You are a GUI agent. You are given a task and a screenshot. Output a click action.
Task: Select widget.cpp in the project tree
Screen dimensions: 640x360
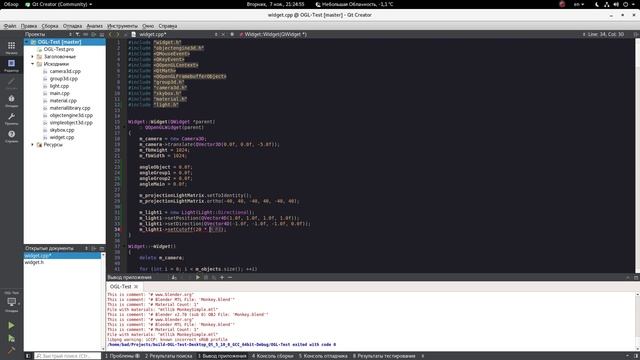pyautogui.click(x=62, y=138)
